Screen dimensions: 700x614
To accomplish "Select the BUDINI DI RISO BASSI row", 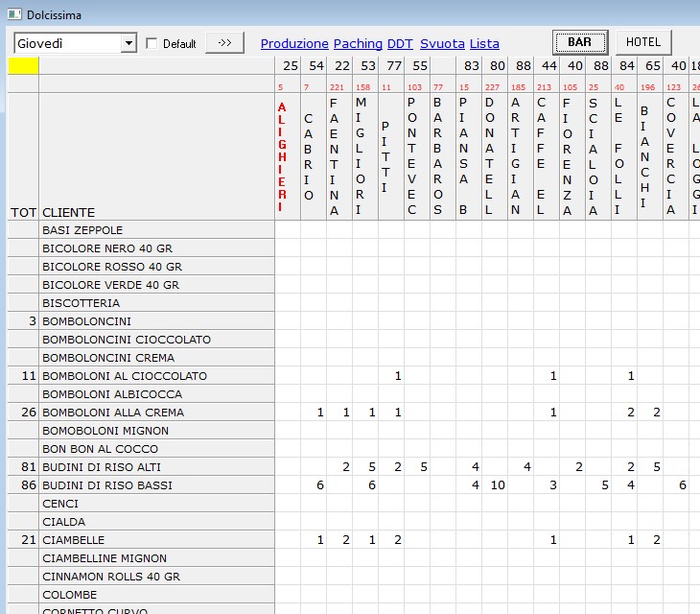I will point(107,485).
